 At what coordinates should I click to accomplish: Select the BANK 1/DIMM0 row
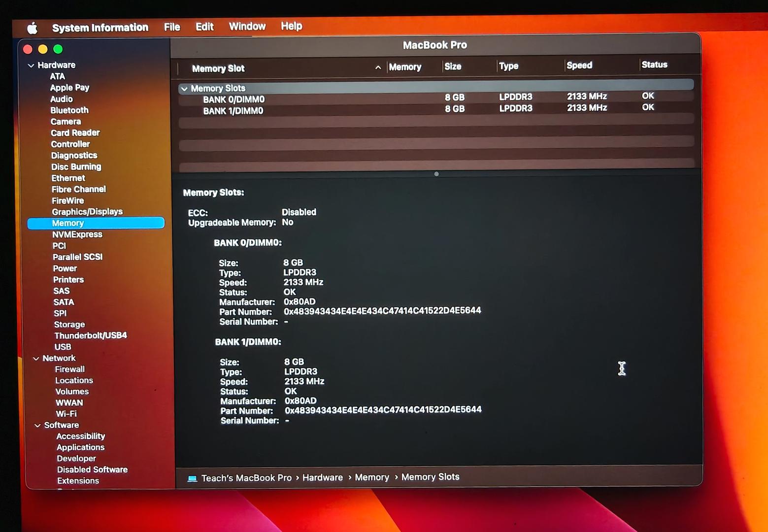click(436, 109)
